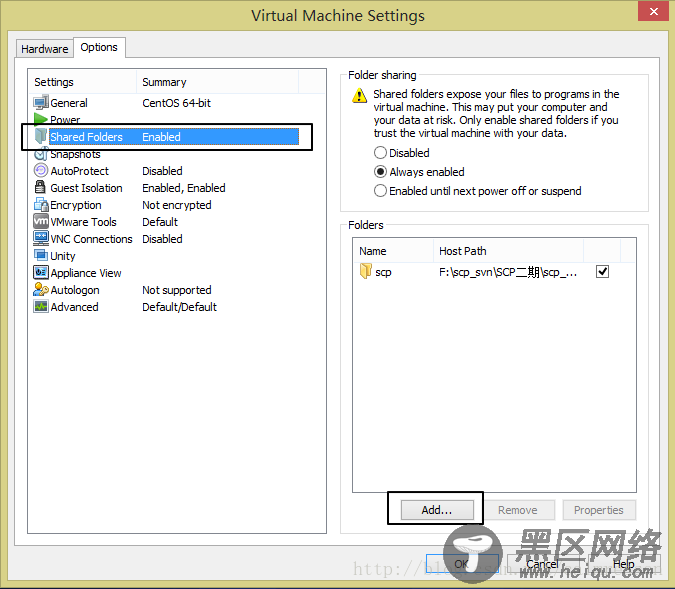
Task: Click the Default/Default summary value
Action: (180, 307)
